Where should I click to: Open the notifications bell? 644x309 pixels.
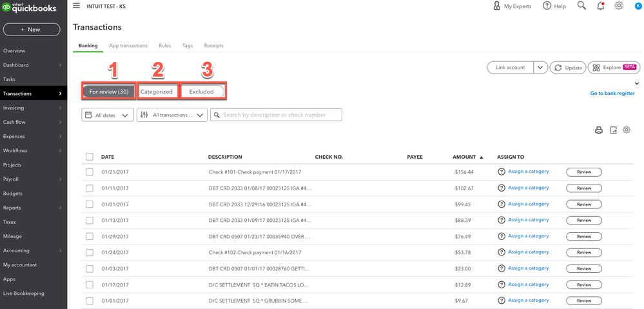pyautogui.click(x=600, y=6)
